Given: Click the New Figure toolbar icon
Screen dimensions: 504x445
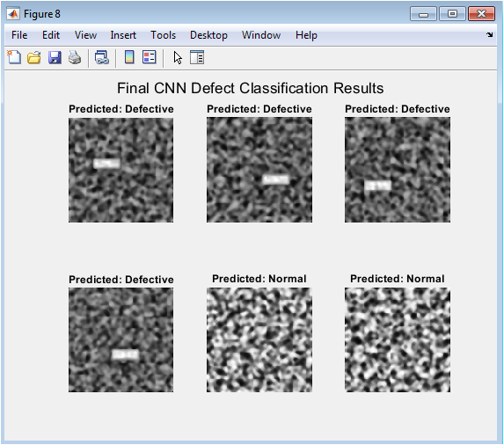Looking at the screenshot, I should click(14, 58).
